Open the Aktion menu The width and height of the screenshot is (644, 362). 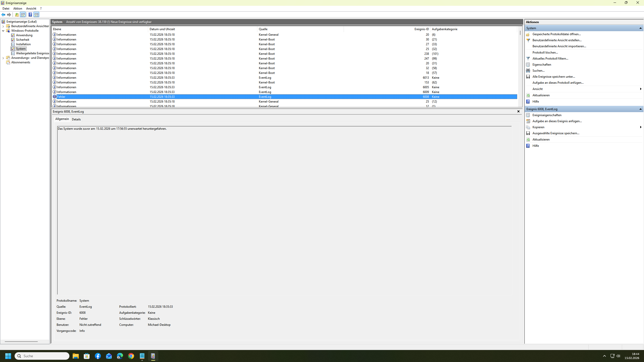click(18, 9)
